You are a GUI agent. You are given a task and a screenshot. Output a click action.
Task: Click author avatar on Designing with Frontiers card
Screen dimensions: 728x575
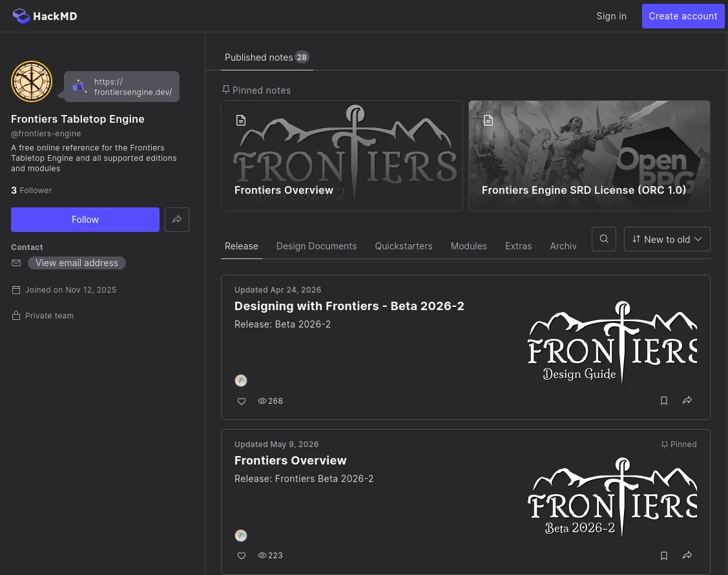[241, 381]
